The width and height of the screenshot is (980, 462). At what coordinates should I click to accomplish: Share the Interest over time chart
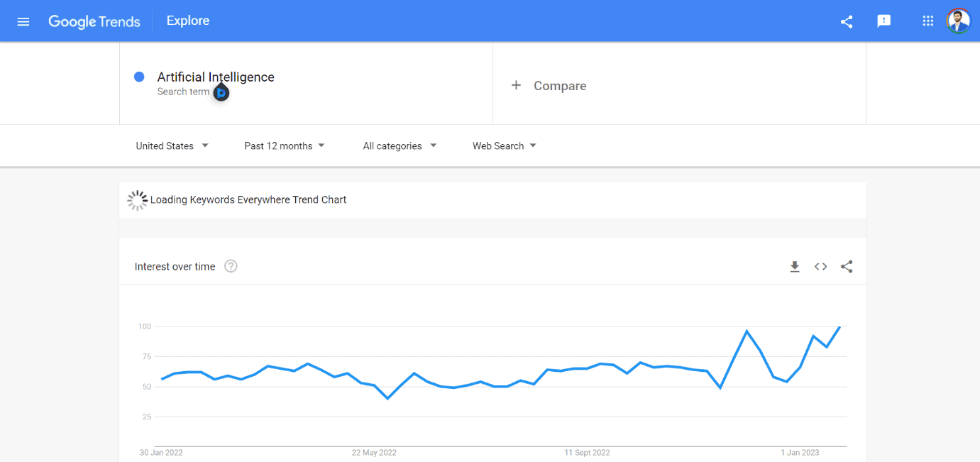pos(846,267)
